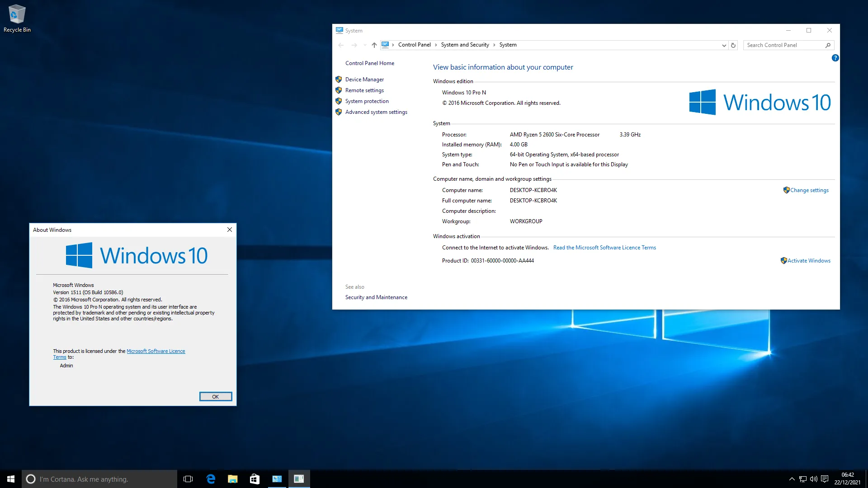The width and height of the screenshot is (868, 488).
Task: Select Control Panel in the breadcrumb
Action: coord(414,45)
